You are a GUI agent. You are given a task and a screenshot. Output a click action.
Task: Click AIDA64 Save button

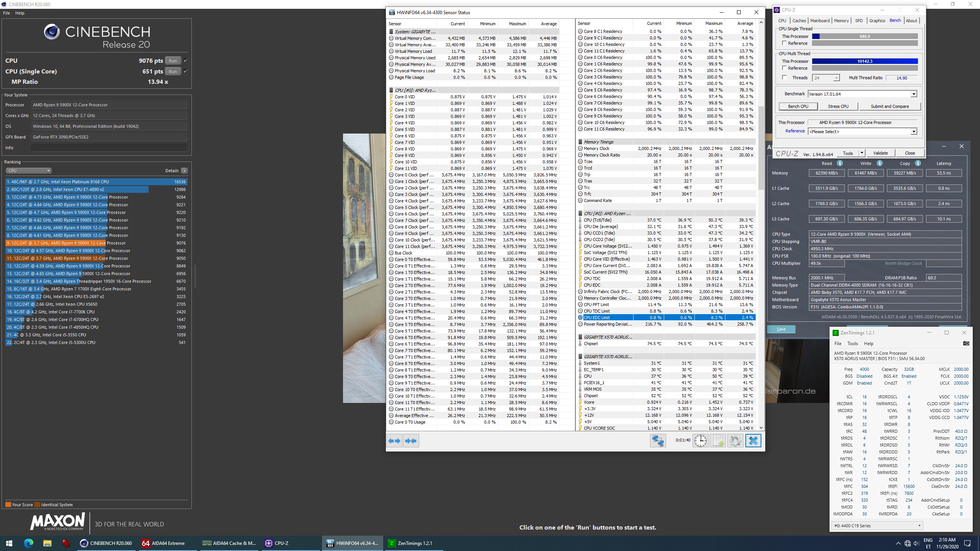tap(781, 329)
